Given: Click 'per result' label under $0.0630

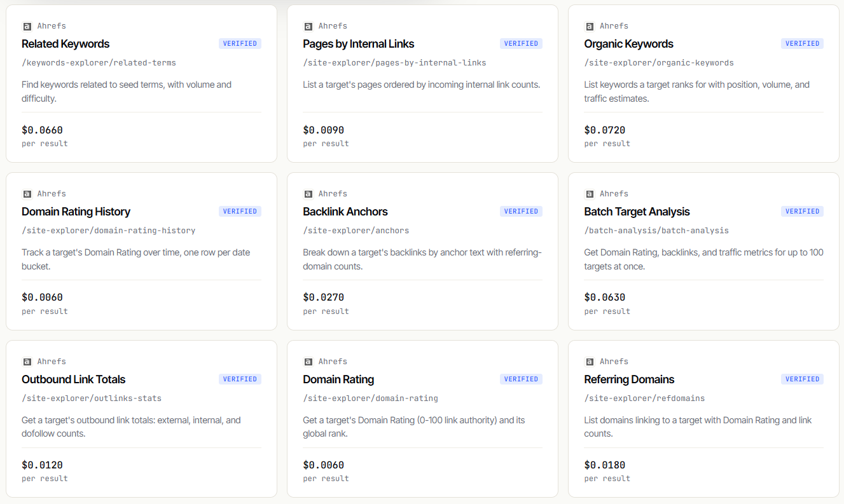Looking at the screenshot, I should 607,311.
